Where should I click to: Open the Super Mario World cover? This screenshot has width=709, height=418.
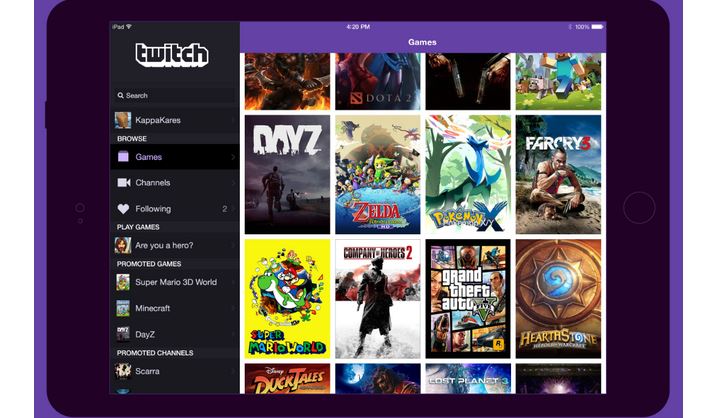tap(287, 299)
